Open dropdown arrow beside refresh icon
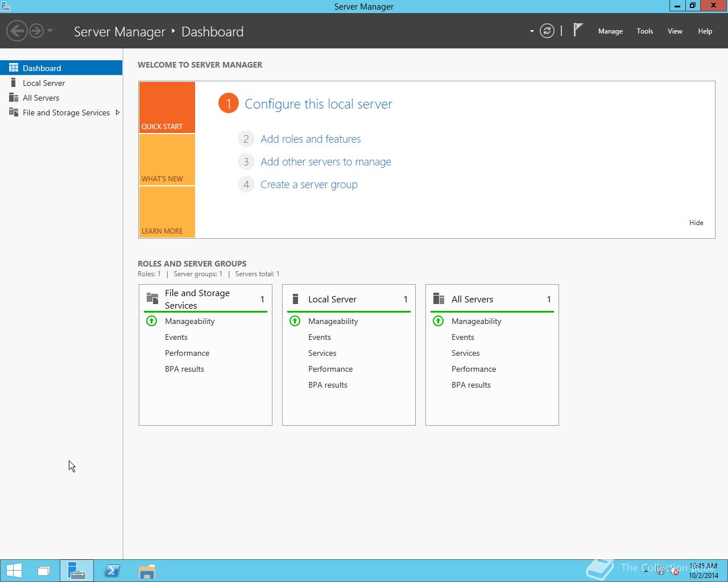 pyautogui.click(x=532, y=31)
